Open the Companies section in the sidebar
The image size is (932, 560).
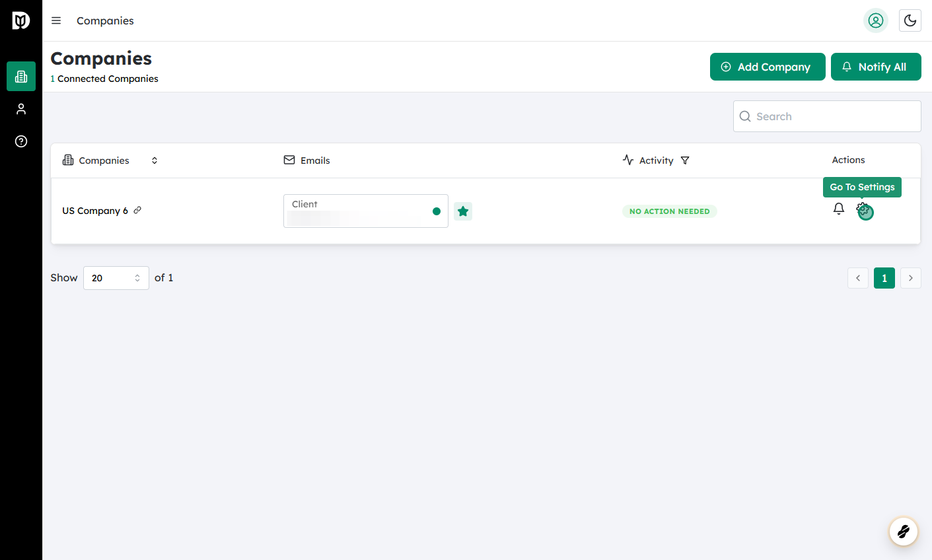point(20,76)
